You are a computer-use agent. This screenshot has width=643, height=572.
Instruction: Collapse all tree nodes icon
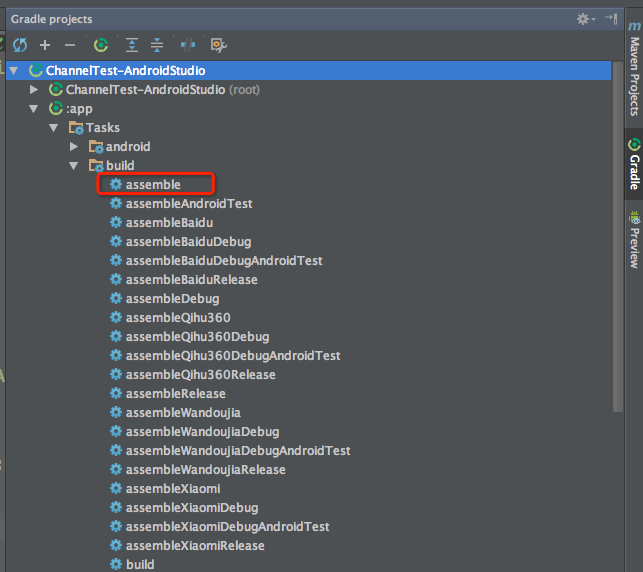coord(157,45)
